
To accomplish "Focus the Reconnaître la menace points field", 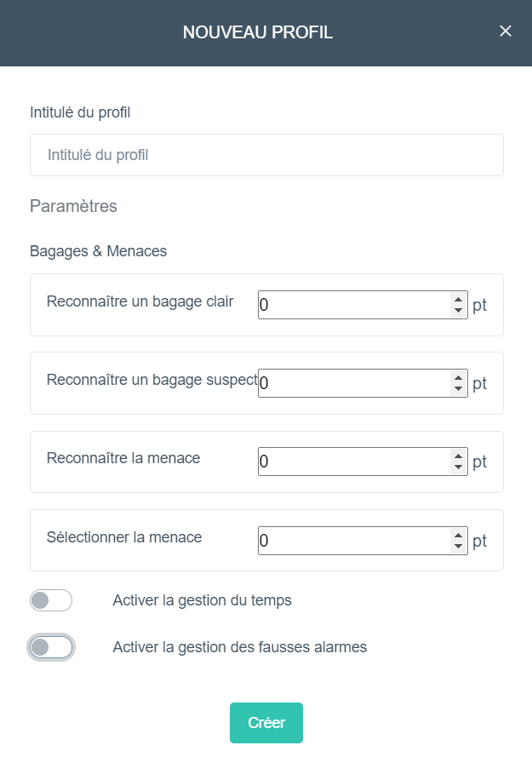I will (x=354, y=462).
